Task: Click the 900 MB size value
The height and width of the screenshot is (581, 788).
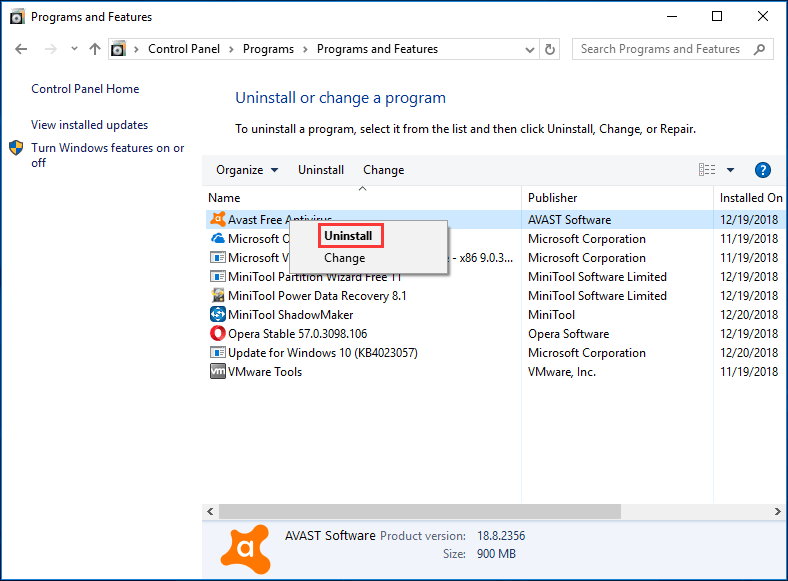Action: click(x=496, y=554)
